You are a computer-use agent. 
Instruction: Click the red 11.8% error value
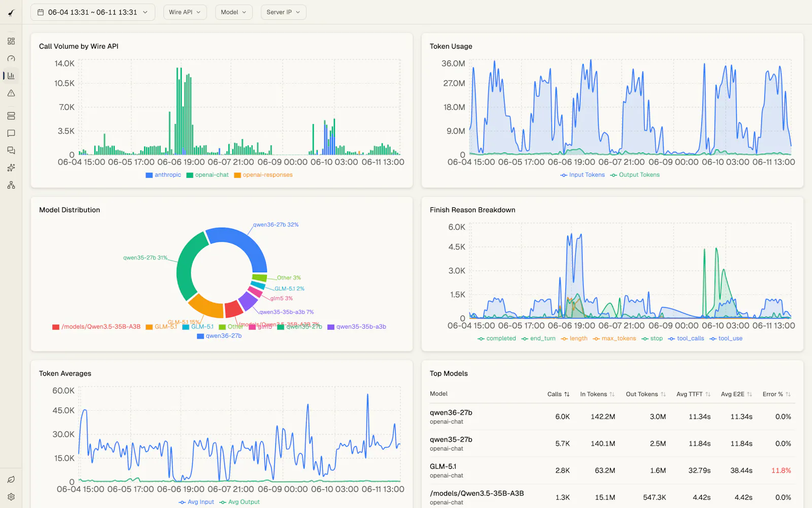(x=781, y=470)
